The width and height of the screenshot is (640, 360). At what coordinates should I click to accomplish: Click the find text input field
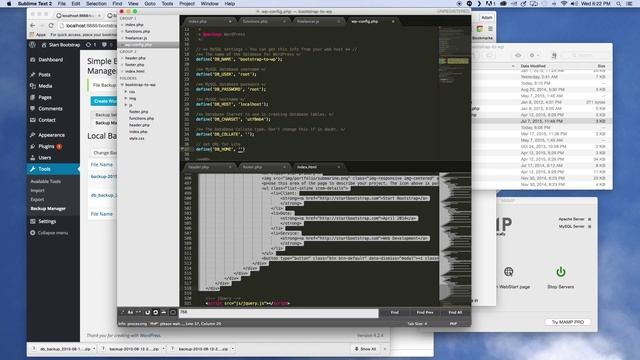pyautogui.click(x=278, y=313)
